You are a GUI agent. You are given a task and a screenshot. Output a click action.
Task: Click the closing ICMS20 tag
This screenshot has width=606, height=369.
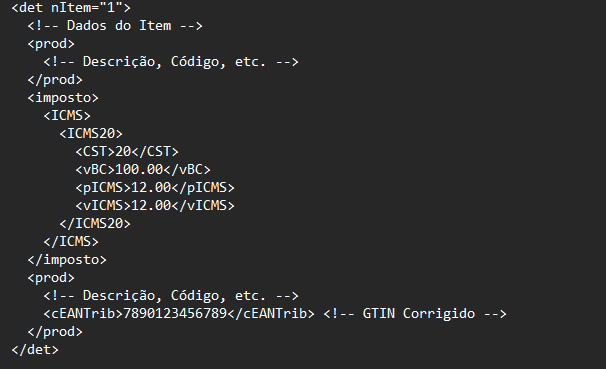coord(95,223)
